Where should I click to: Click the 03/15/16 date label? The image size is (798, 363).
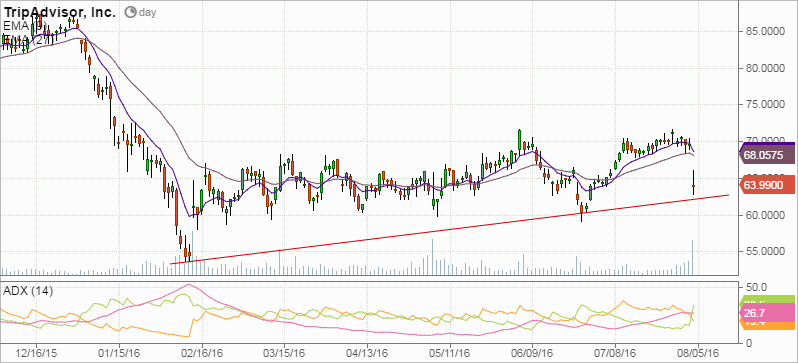pyautogui.click(x=284, y=352)
